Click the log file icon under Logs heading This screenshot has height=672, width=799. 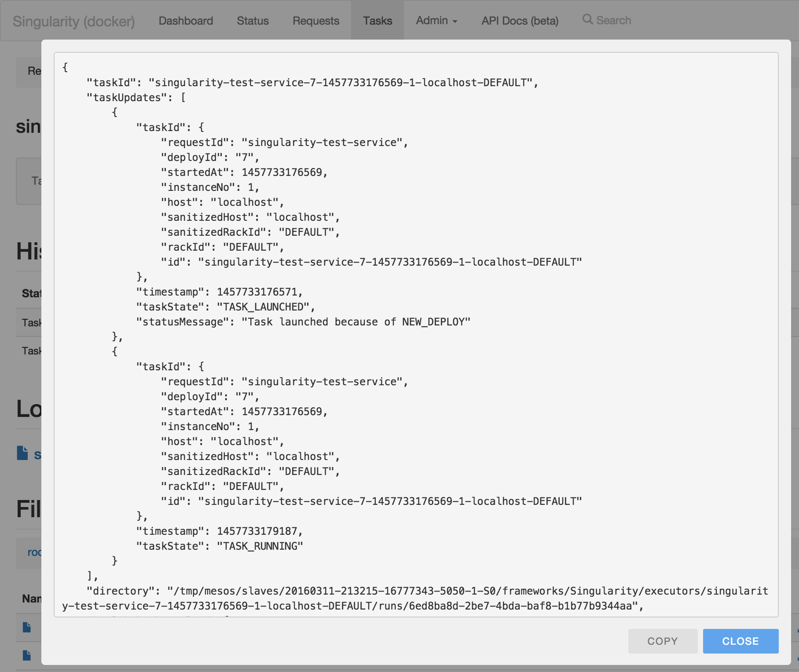pos(22,453)
